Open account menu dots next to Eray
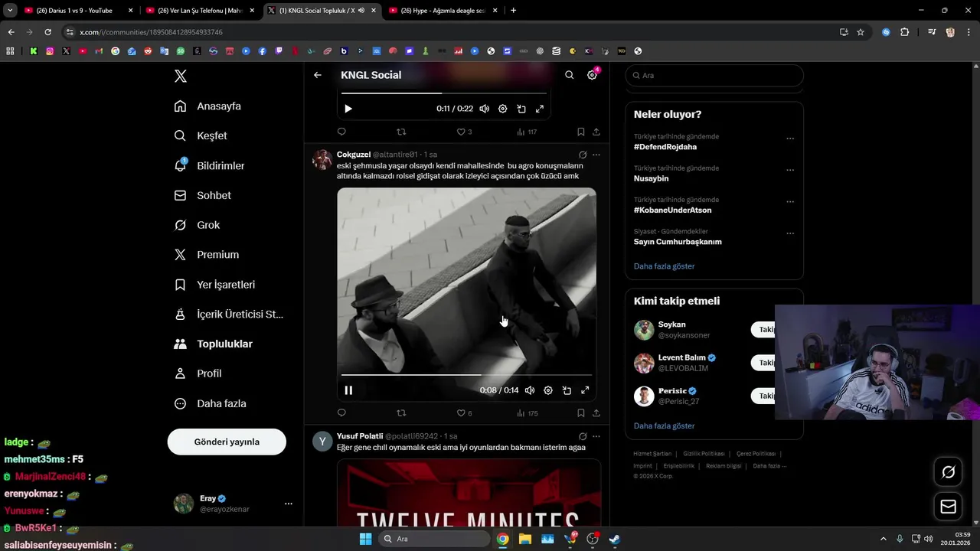Screen dimensions: 980x551 tap(289, 504)
